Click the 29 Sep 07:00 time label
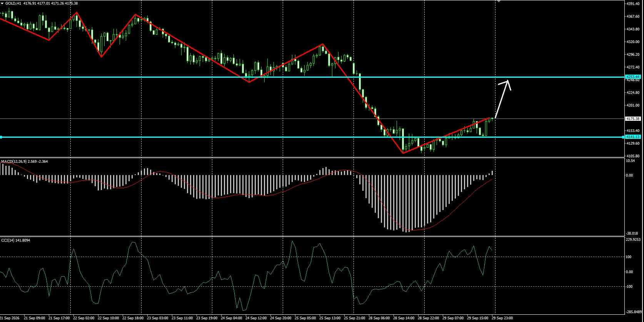The image size is (644, 322). point(453,319)
